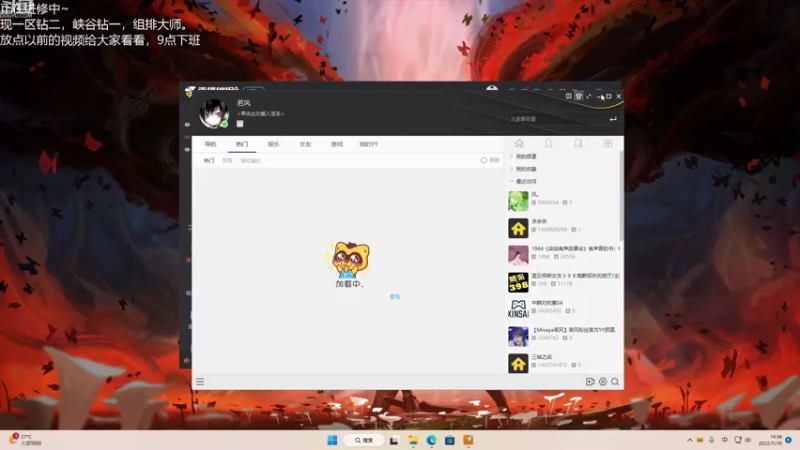Click the first contacts person icon
The height and width of the screenshot is (450, 800).
coord(548,143)
